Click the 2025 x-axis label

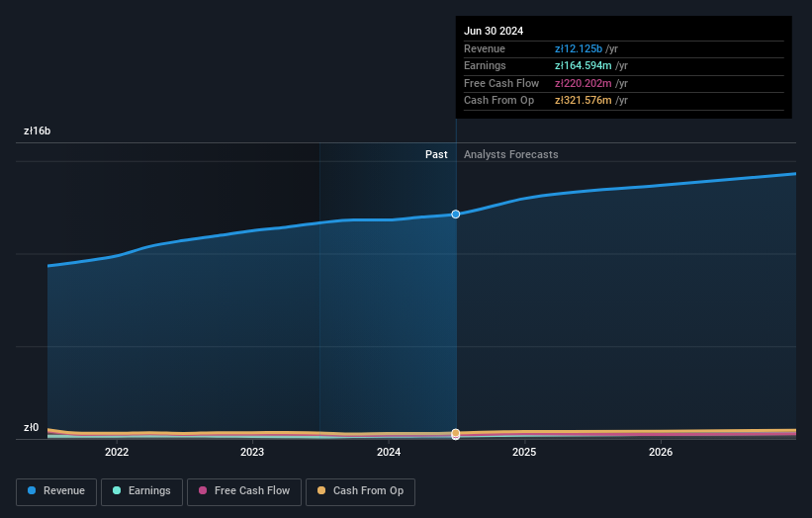coord(524,452)
